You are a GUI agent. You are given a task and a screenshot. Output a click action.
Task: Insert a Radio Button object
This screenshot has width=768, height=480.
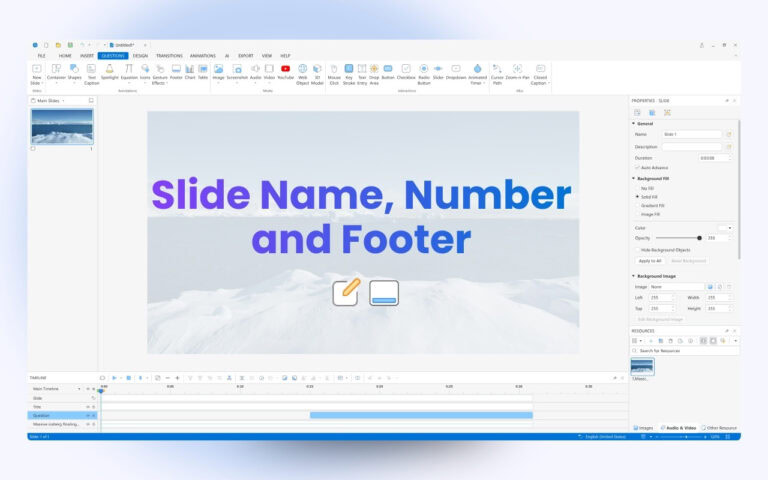tap(424, 74)
